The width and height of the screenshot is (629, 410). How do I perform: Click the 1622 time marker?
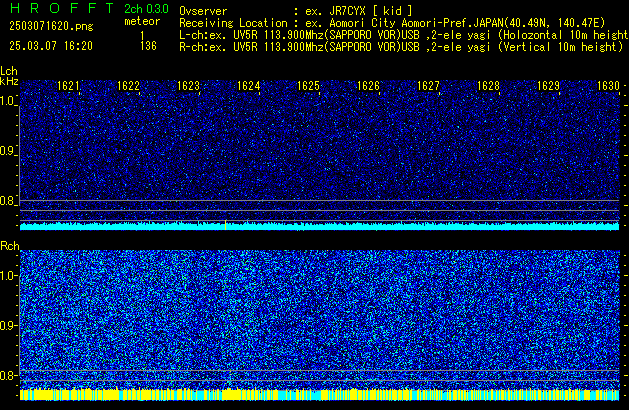pyautogui.click(x=128, y=86)
